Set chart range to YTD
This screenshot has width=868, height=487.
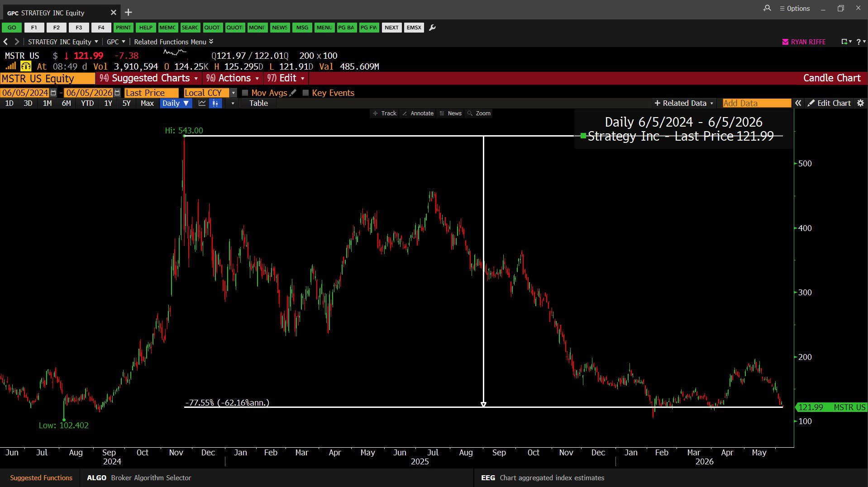87,103
